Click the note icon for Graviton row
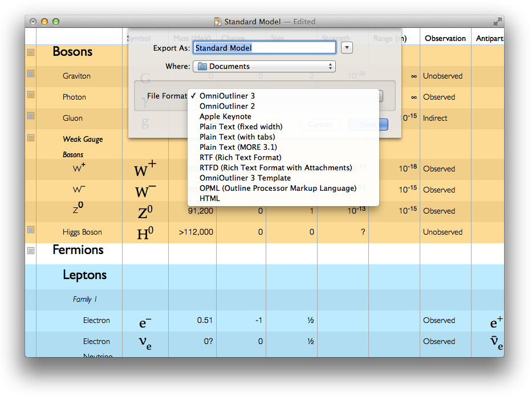The height and width of the screenshot is (397, 532). point(31,73)
